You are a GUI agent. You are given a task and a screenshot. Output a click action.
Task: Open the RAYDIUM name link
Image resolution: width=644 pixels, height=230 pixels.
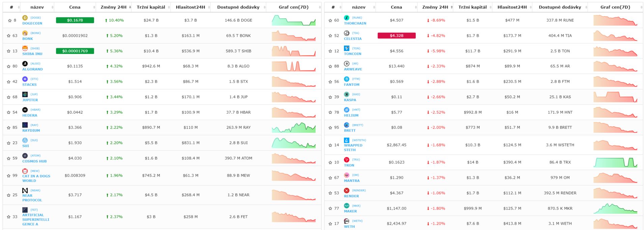31,131
